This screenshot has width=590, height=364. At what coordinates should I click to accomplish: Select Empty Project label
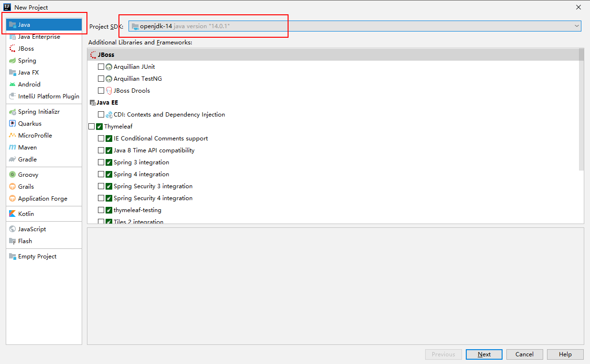[37, 257]
